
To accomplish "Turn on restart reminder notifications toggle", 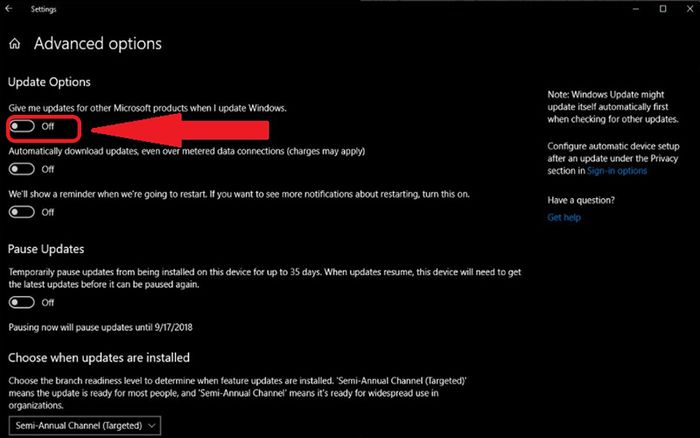I will point(22,212).
